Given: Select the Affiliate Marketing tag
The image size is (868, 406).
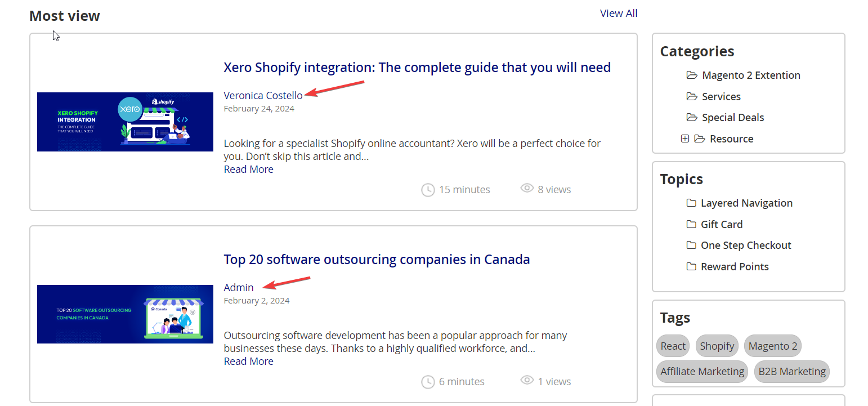Looking at the screenshot, I should [x=702, y=372].
